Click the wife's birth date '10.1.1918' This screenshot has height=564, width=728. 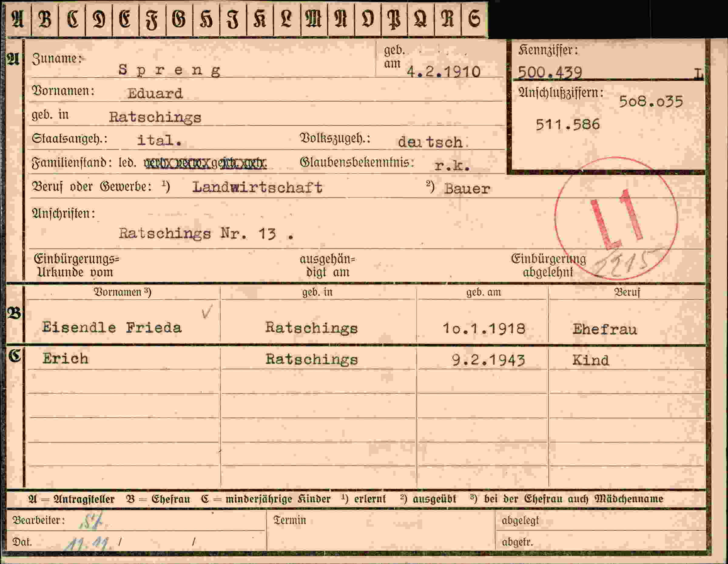coord(484,329)
